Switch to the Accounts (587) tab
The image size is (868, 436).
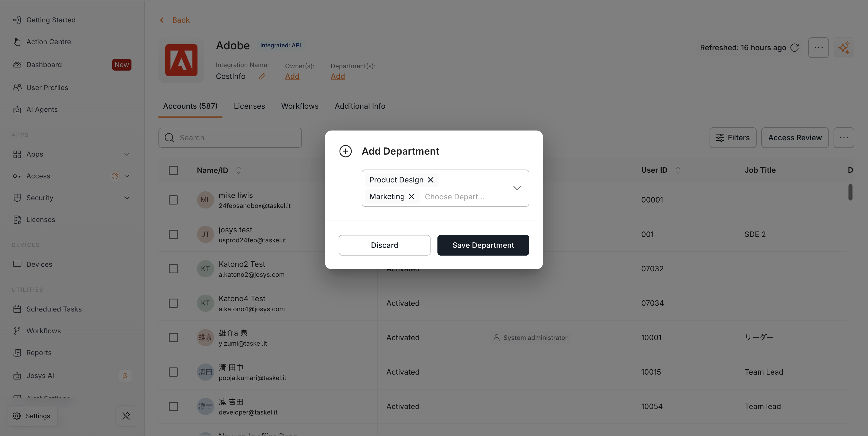[190, 106]
